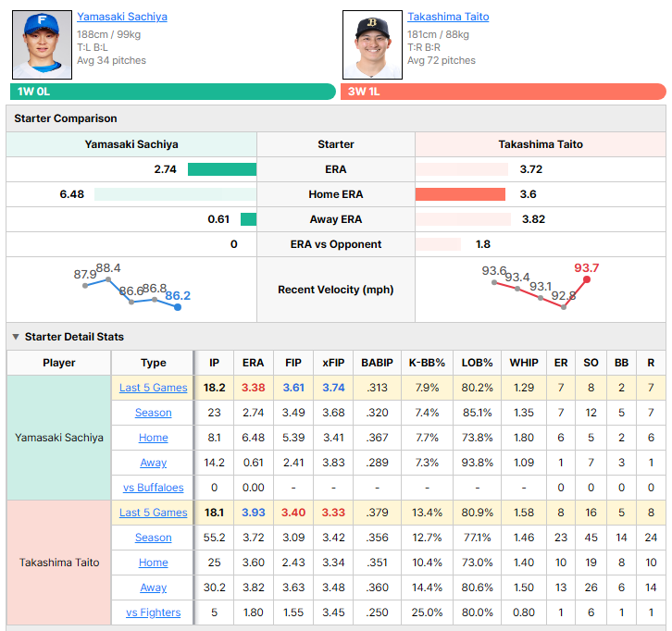Click the IP column header
Screen dimensions: 672x631
point(215,363)
